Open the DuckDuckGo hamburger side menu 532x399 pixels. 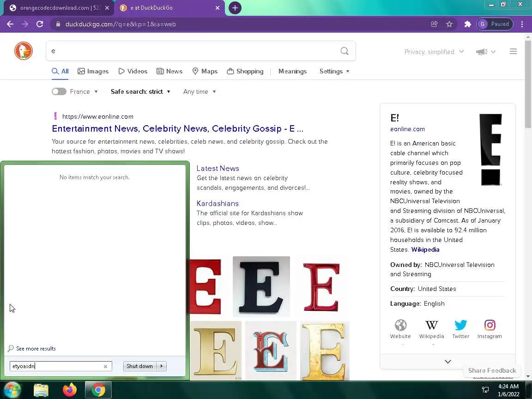513,51
